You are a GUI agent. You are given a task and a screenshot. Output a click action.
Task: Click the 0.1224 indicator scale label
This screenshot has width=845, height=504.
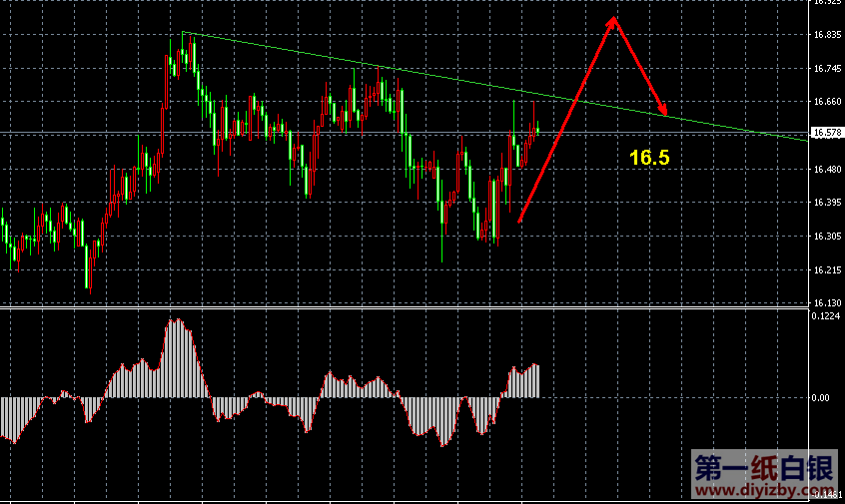(x=825, y=316)
